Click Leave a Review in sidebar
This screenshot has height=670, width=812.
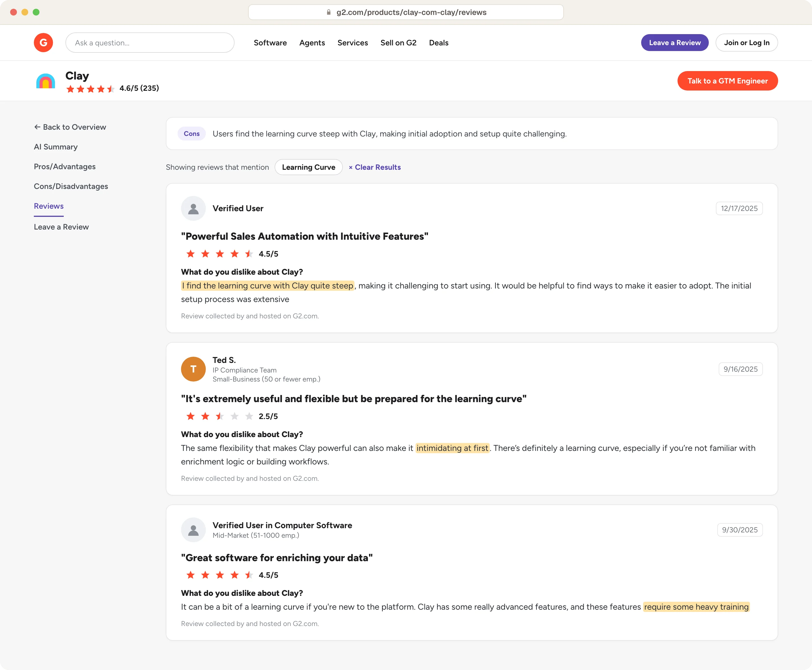pos(61,226)
